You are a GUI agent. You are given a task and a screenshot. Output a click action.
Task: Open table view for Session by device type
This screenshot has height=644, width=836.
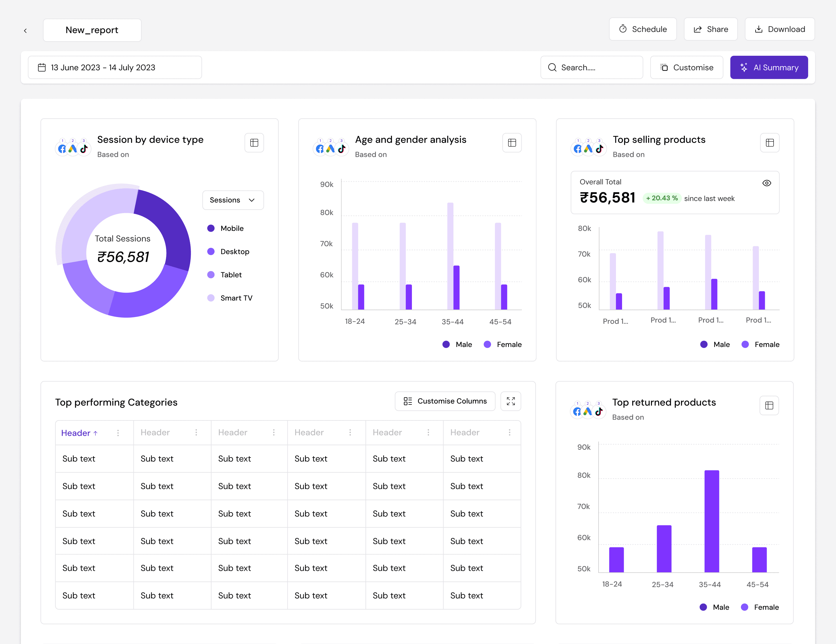254,143
